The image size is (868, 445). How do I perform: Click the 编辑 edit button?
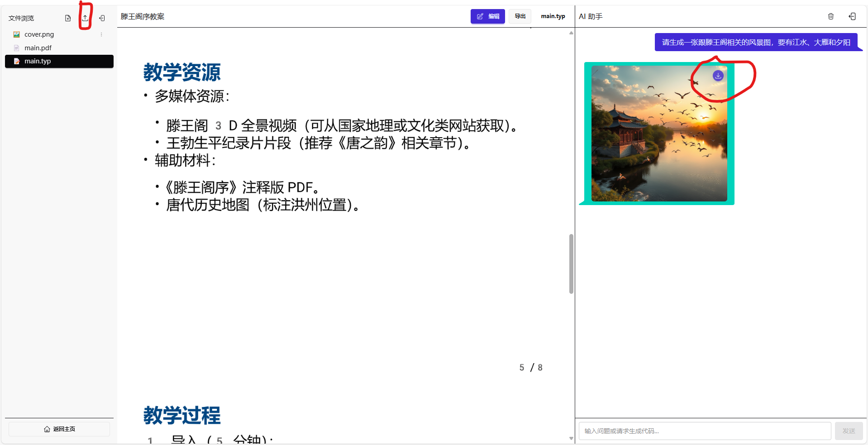click(x=487, y=16)
